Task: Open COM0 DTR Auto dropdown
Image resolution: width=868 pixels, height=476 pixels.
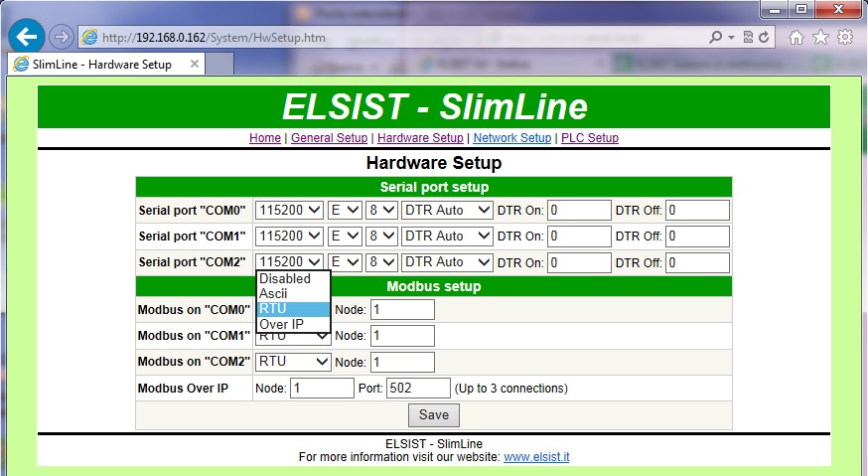Action: [447, 210]
